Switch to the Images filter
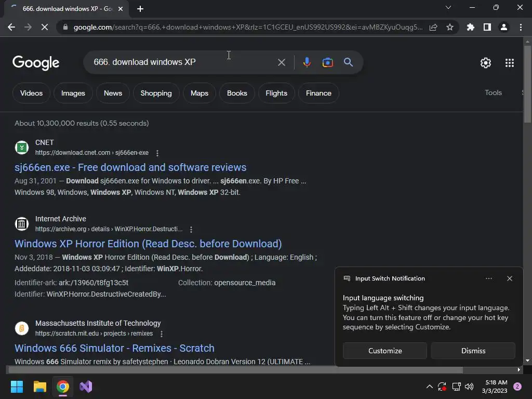 (x=73, y=93)
